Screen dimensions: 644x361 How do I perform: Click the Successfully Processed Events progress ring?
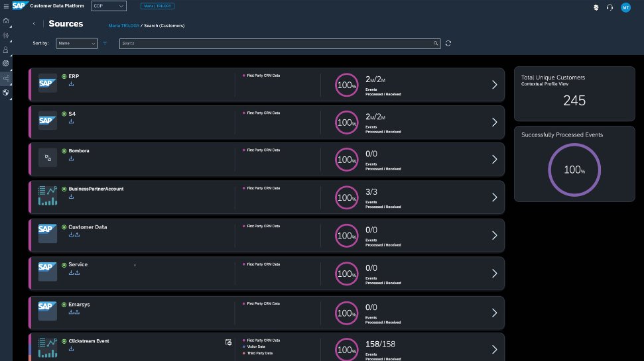point(573,170)
